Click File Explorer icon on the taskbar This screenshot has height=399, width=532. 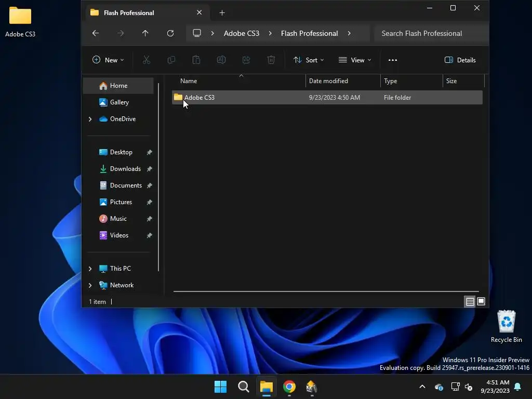[x=267, y=387]
